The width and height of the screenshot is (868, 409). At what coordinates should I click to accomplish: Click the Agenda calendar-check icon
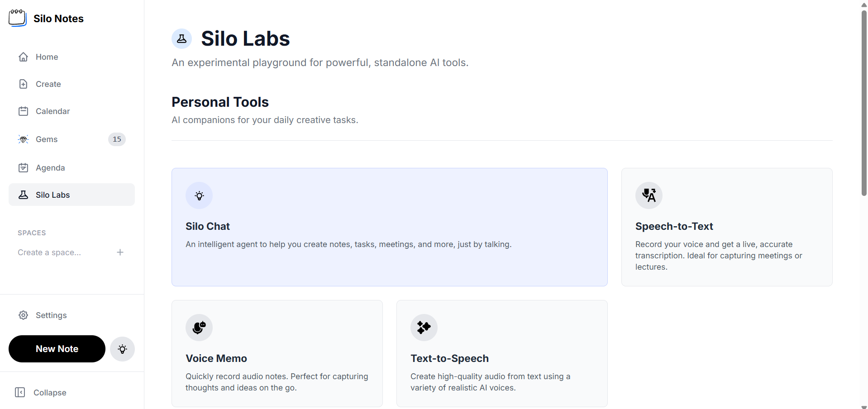(24, 168)
